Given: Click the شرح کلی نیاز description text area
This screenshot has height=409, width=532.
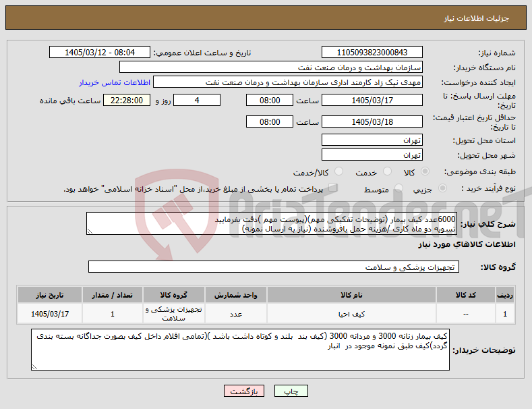Looking at the screenshot, I should (272, 223).
